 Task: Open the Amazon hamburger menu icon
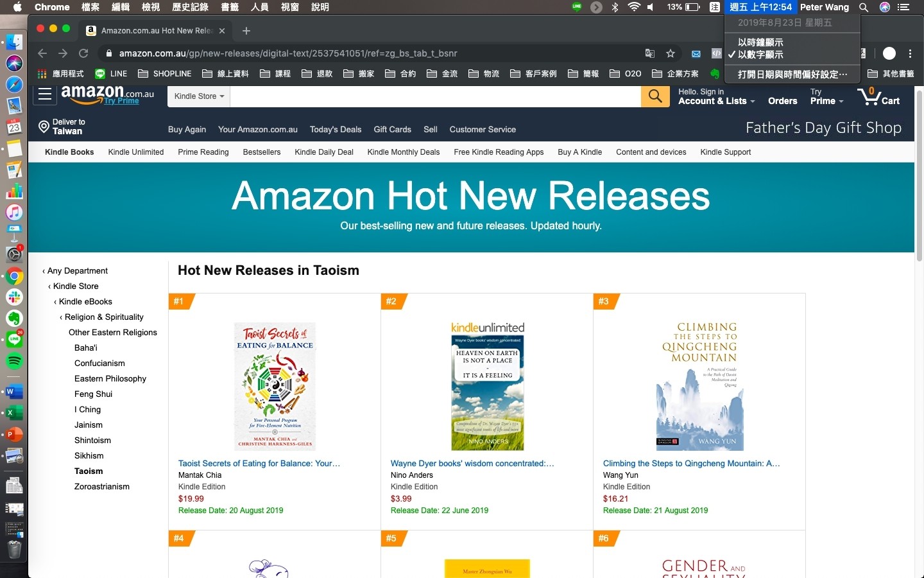tap(45, 95)
